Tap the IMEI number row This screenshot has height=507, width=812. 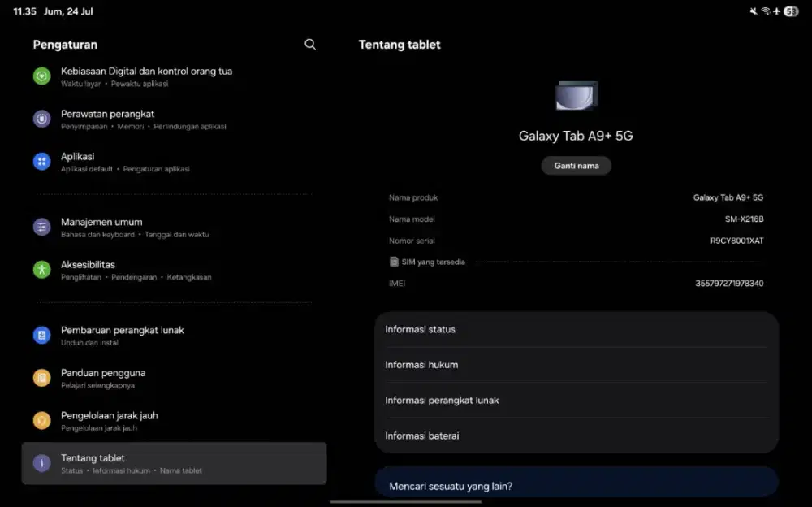click(577, 283)
